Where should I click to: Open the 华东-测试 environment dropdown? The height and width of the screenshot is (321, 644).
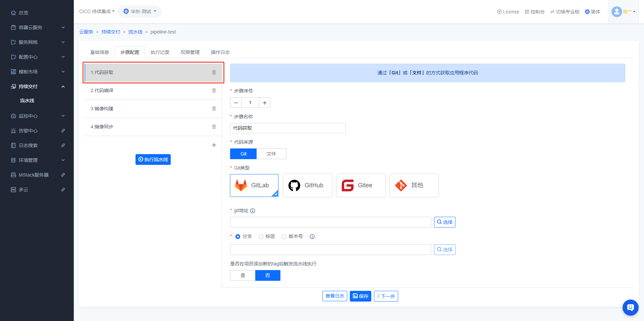click(x=140, y=11)
